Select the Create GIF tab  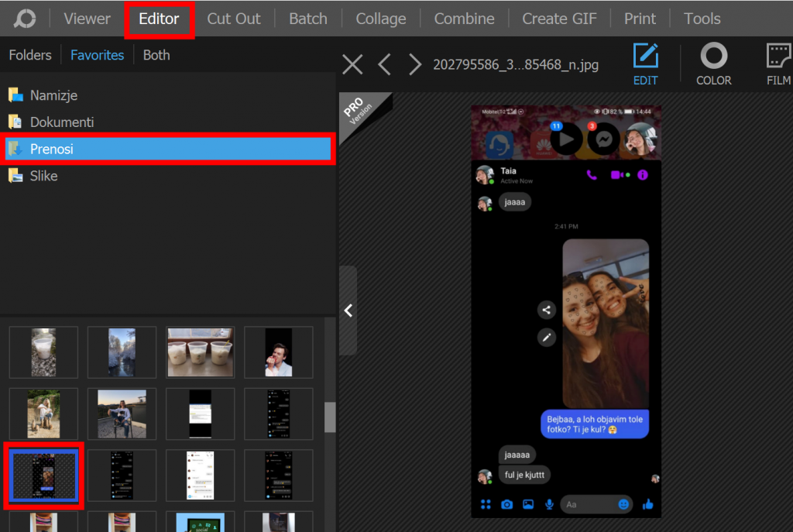click(x=559, y=19)
